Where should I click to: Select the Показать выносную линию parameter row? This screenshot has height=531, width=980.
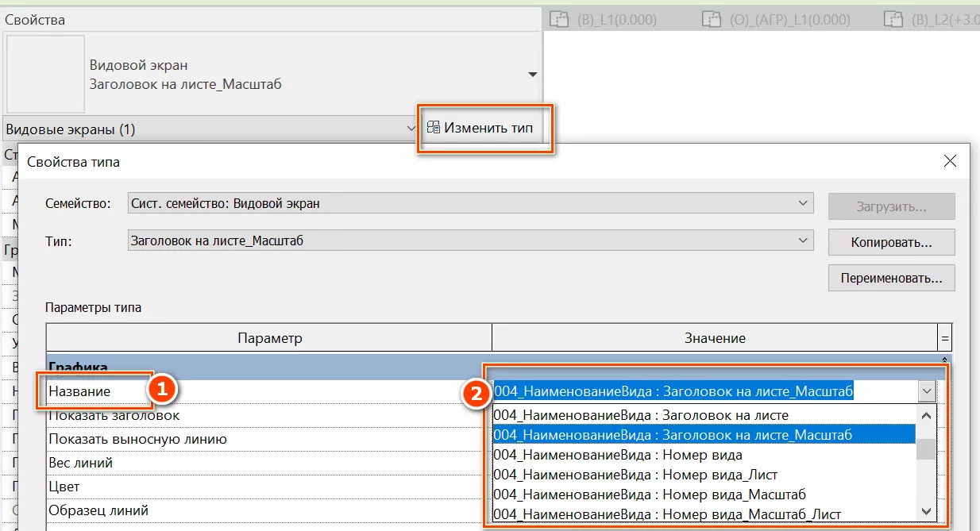[x=138, y=439]
